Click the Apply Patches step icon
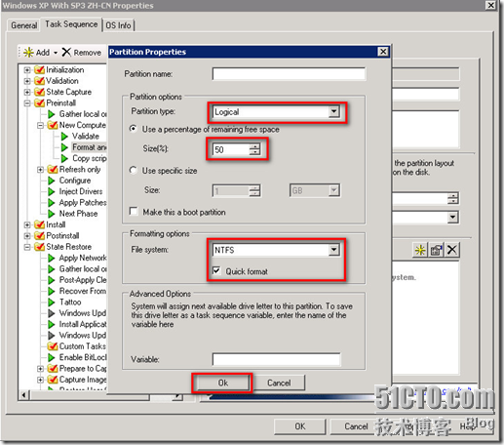 pyautogui.click(x=52, y=203)
